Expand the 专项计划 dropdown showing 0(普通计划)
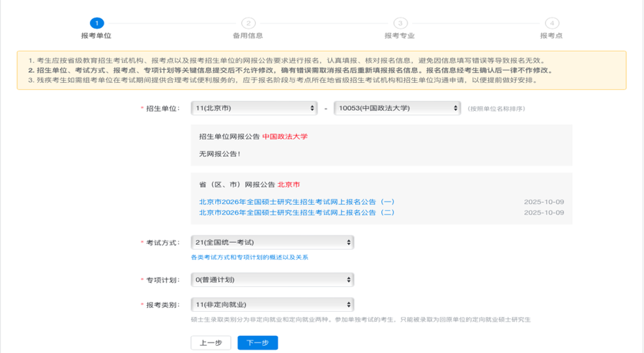Viewport: 644px width, 353px height. (x=272, y=280)
